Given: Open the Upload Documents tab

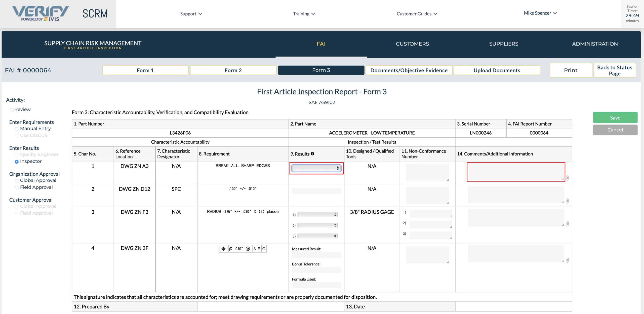Looking at the screenshot, I should pos(497,70).
